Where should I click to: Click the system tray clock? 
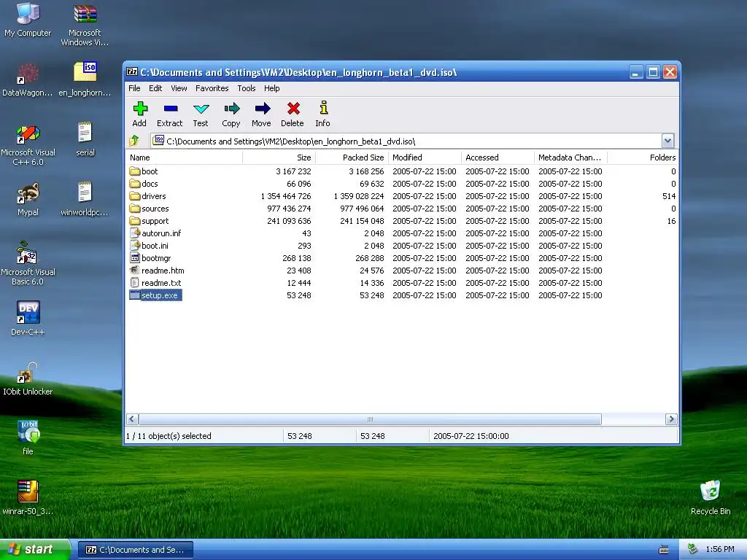pyautogui.click(x=720, y=550)
